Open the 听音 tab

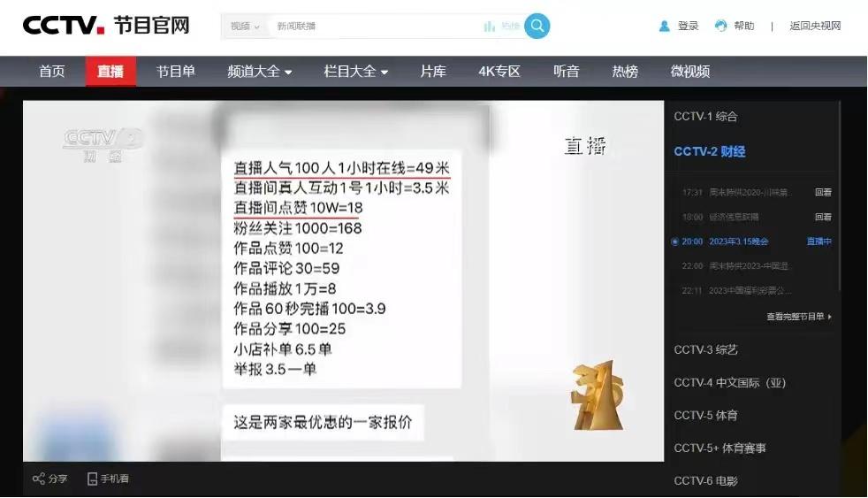(x=567, y=72)
